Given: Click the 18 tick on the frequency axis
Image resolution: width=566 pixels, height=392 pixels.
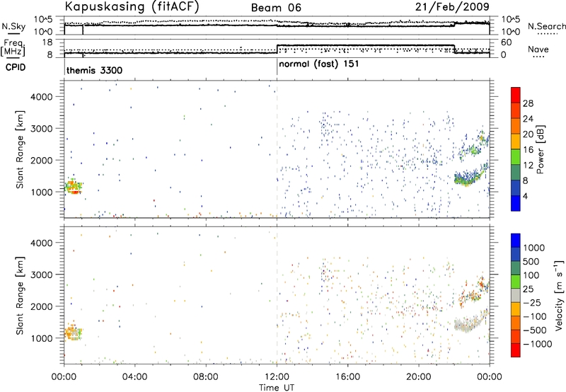Looking at the screenshot, I should (48, 42).
